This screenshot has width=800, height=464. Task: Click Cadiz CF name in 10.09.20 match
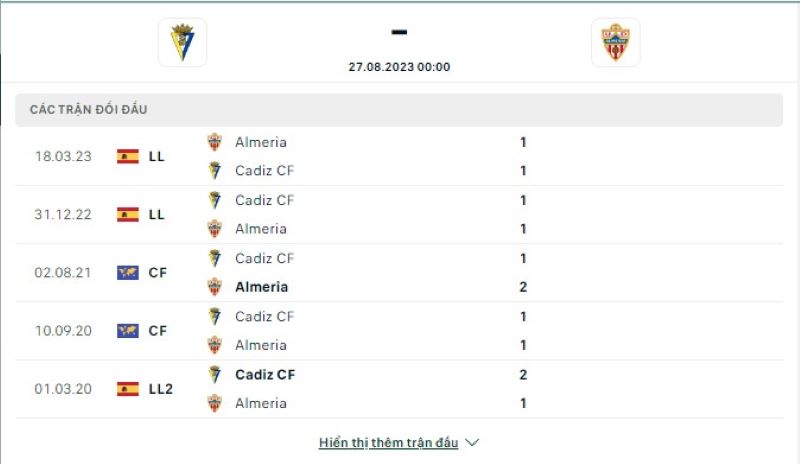(264, 316)
